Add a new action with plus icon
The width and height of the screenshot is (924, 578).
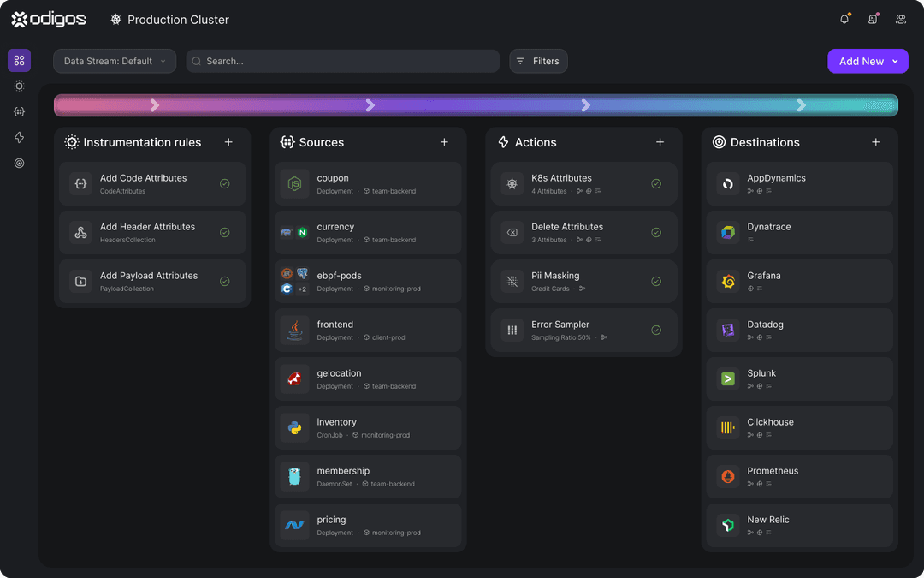[660, 142]
